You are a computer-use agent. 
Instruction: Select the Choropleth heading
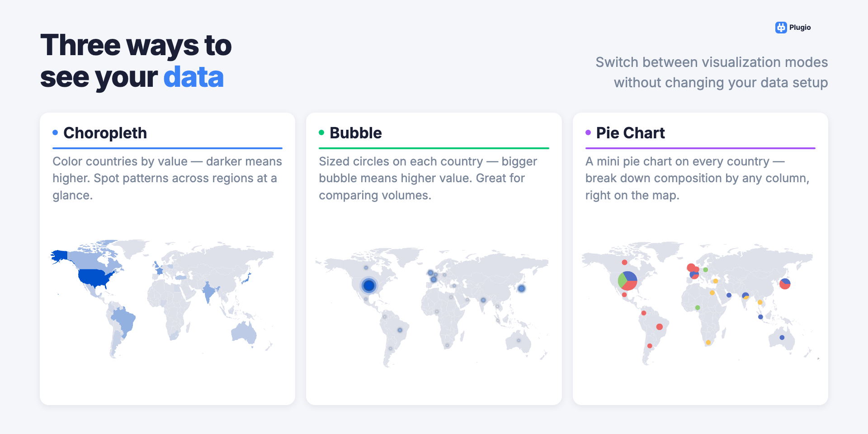(105, 133)
